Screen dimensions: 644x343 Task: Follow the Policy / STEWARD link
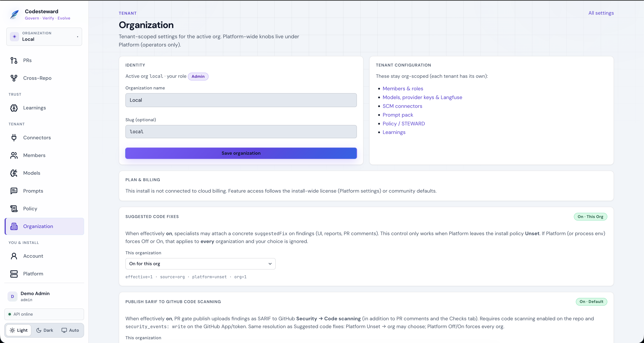(404, 124)
